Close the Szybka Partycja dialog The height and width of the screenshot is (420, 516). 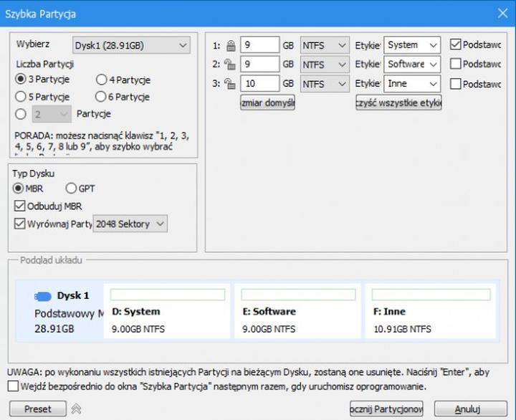coord(501,14)
